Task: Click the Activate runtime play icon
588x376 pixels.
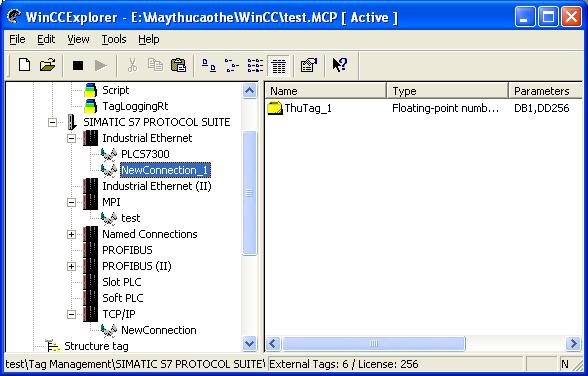Action: click(100, 66)
